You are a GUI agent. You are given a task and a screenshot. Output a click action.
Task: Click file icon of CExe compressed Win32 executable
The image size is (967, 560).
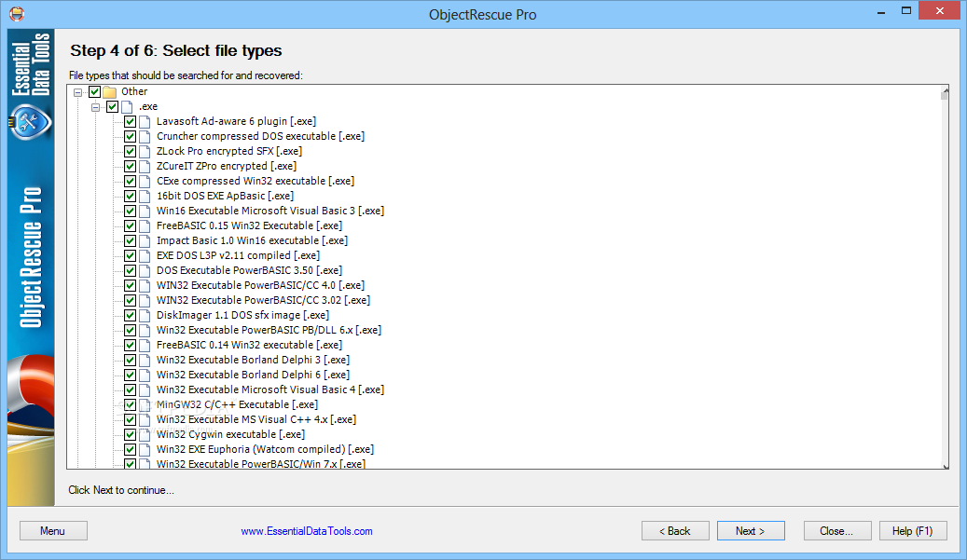coord(145,181)
